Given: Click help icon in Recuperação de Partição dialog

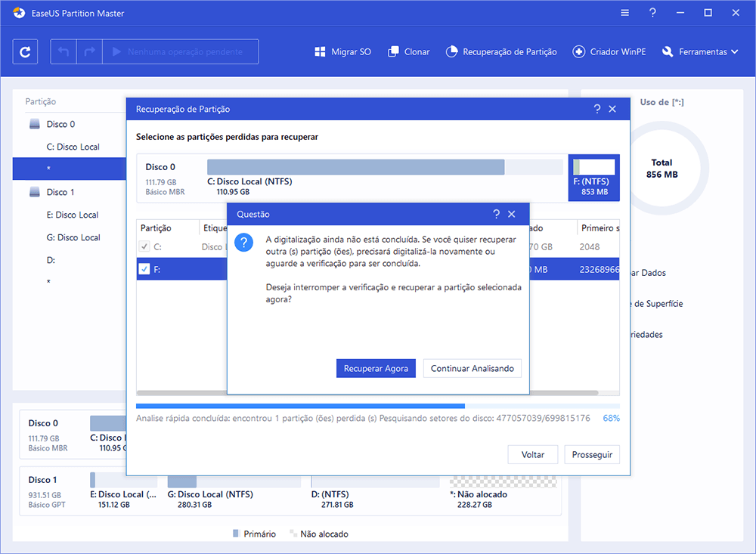Looking at the screenshot, I should click(597, 109).
